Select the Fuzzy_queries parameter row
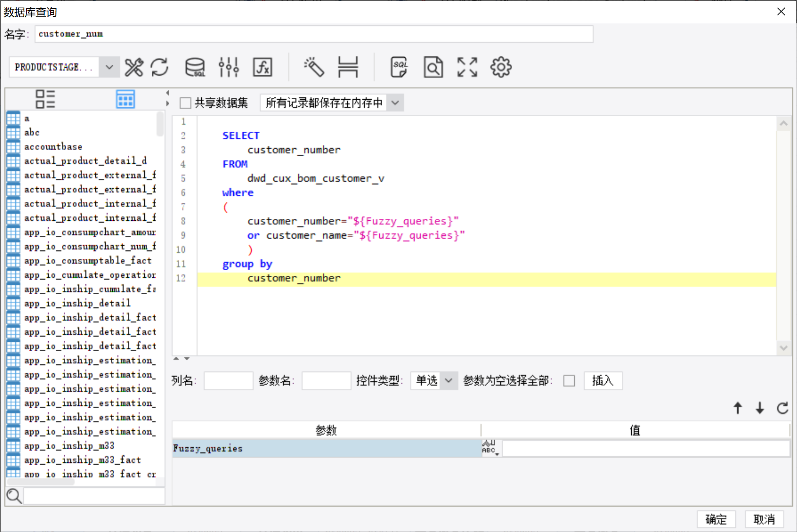This screenshot has width=797, height=532. 327,449
